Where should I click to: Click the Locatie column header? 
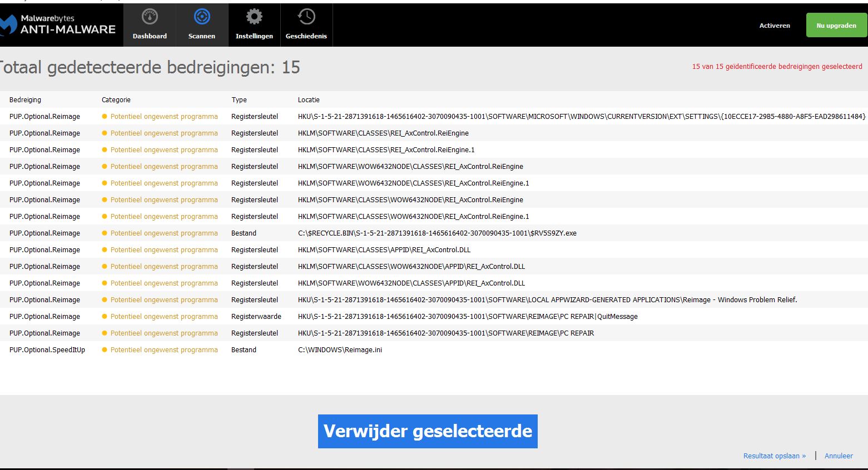[x=309, y=100]
